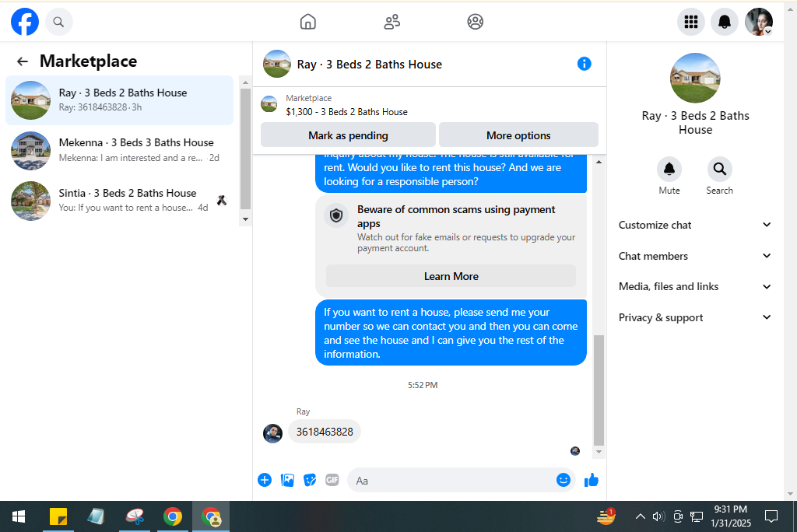
Task: Click the shield icon on the scam warning
Action: point(336,215)
